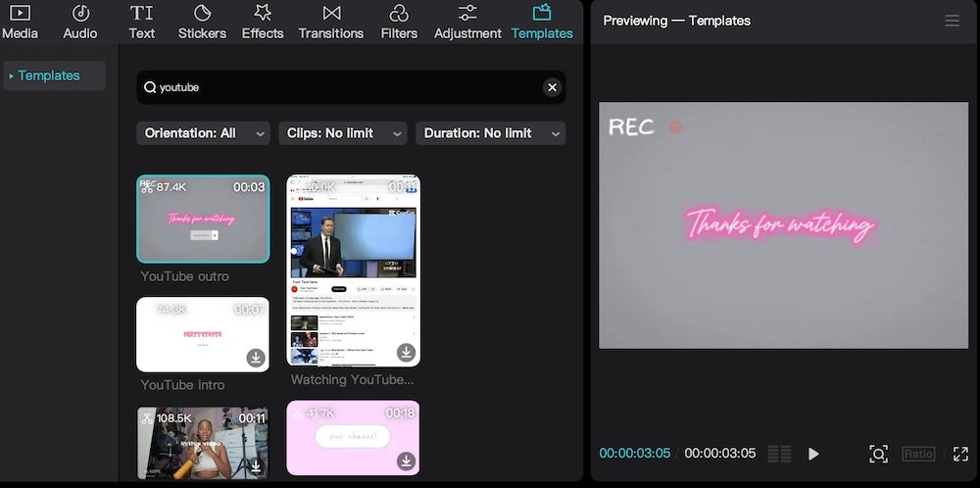
Task: Download the Watching YouTube template
Action: pos(407,353)
